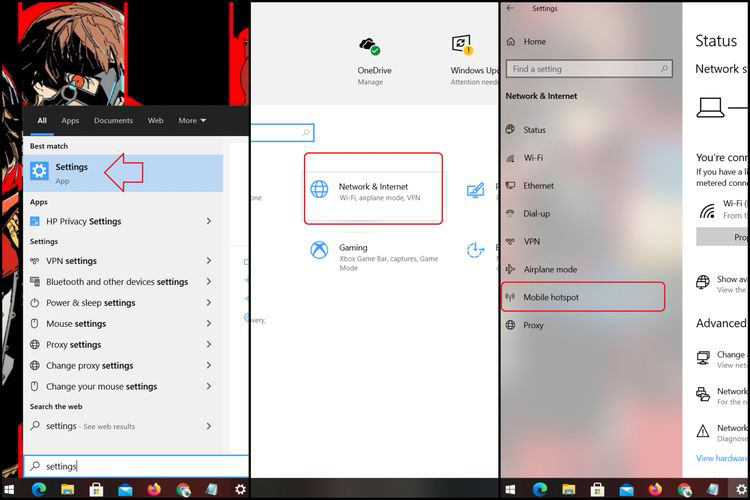Viewport: 750px width, 500px height.
Task: Click the 'Change your mouse settings' result text
Action: pyautogui.click(x=101, y=386)
